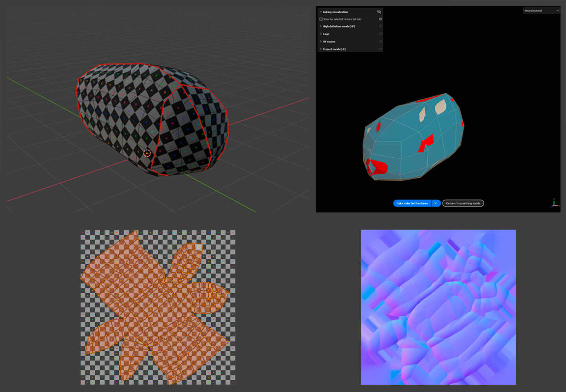
Task: Open the Neutral material dropdown
Action: [541, 11]
